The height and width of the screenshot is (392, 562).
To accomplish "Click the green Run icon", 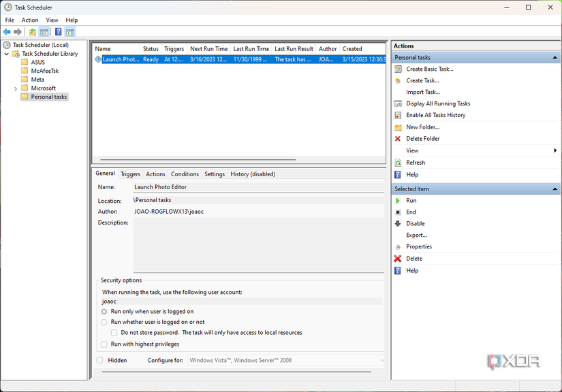I will pyautogui.click(x=398, y=201).
